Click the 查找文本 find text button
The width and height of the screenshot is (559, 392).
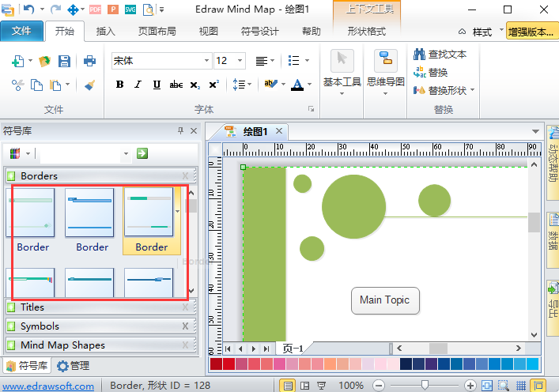pos(441,55)
